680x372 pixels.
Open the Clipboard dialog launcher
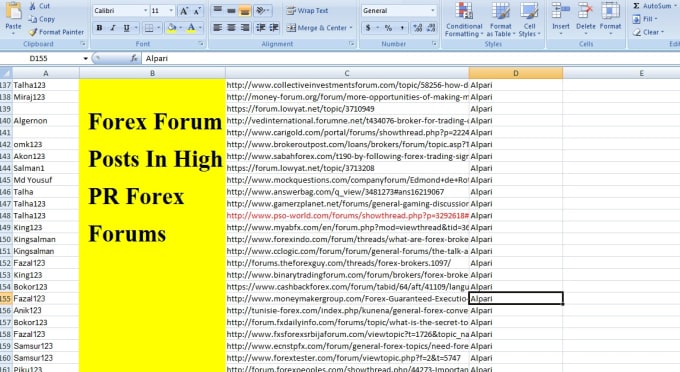pyautogui.click(x=83, y=44)
